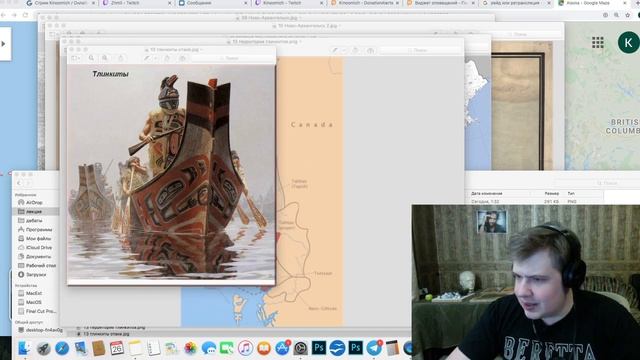Rotate image in front Preview window
Viewport: 640px width, 360px height.
tap(167, 58)
